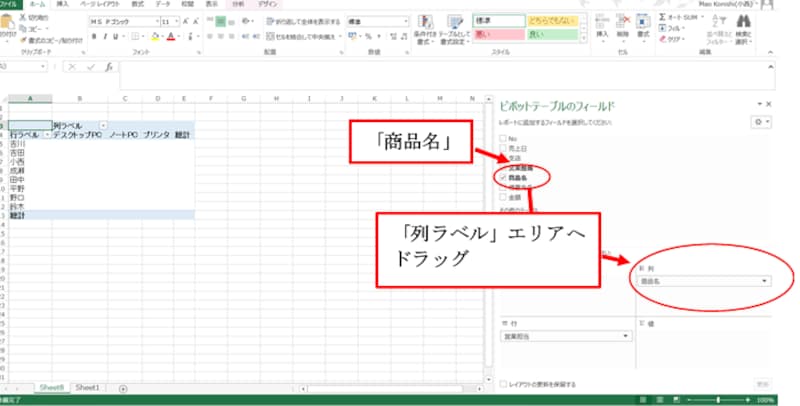Open the 営業担当 dropdown in rows area
800x406 pixels.
click(626, 338)
